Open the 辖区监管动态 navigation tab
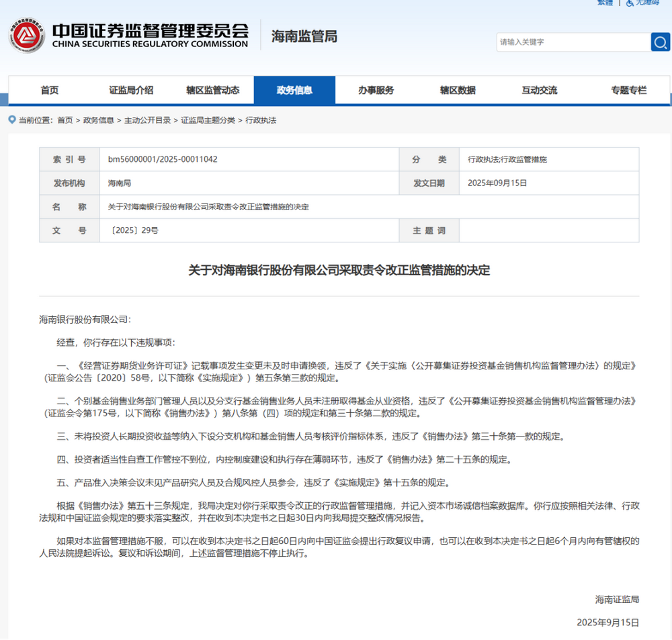 [213, 90]
